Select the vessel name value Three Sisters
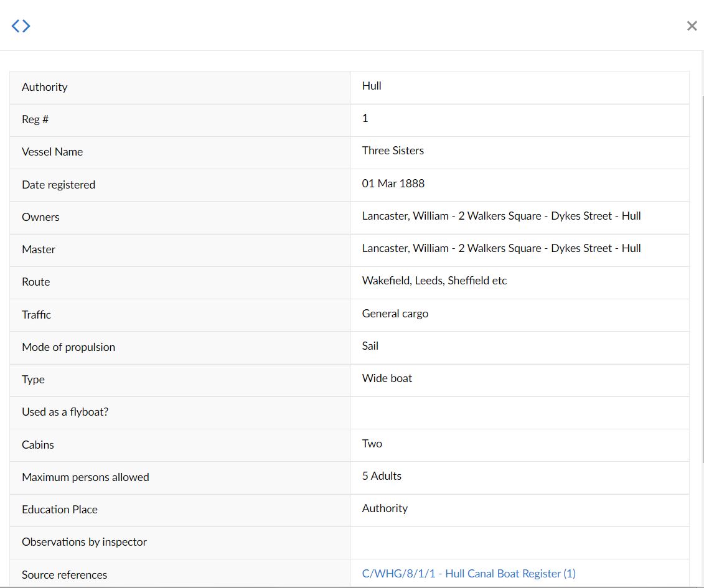 coord(393,151)
